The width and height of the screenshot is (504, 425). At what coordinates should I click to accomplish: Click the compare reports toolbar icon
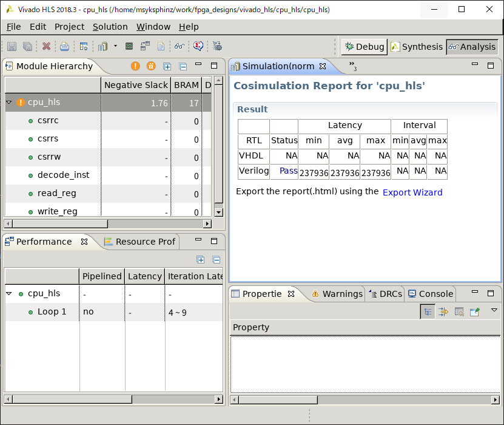[146, 46]
